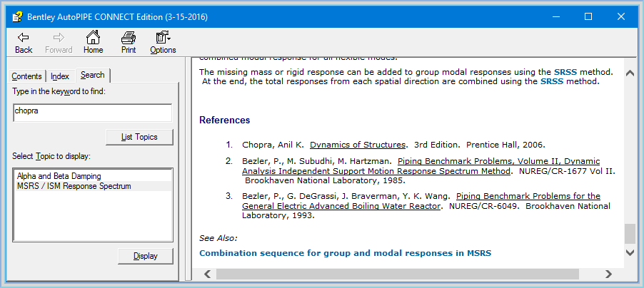Screen dimensions: 644x288
Task: Switch to the Index tab
Action: coord(60,76)
